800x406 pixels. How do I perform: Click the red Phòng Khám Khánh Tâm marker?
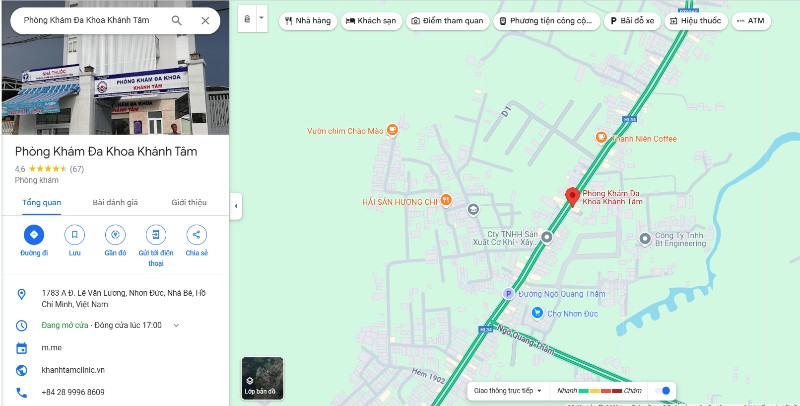[572, 196]
